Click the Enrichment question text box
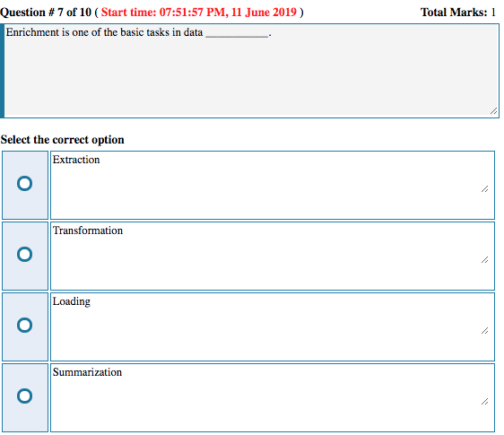The width and height of the screenshot is (504, 435). pos(252,71)
